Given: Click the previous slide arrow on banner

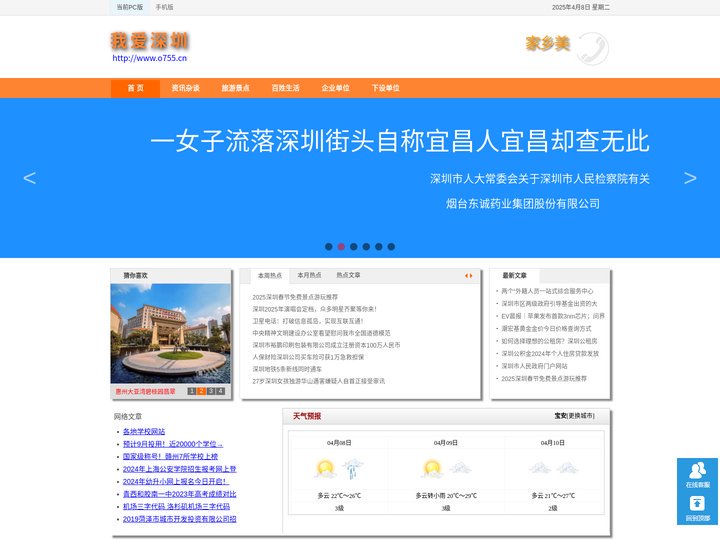Looking at the screenshot, I should (29, 178).
